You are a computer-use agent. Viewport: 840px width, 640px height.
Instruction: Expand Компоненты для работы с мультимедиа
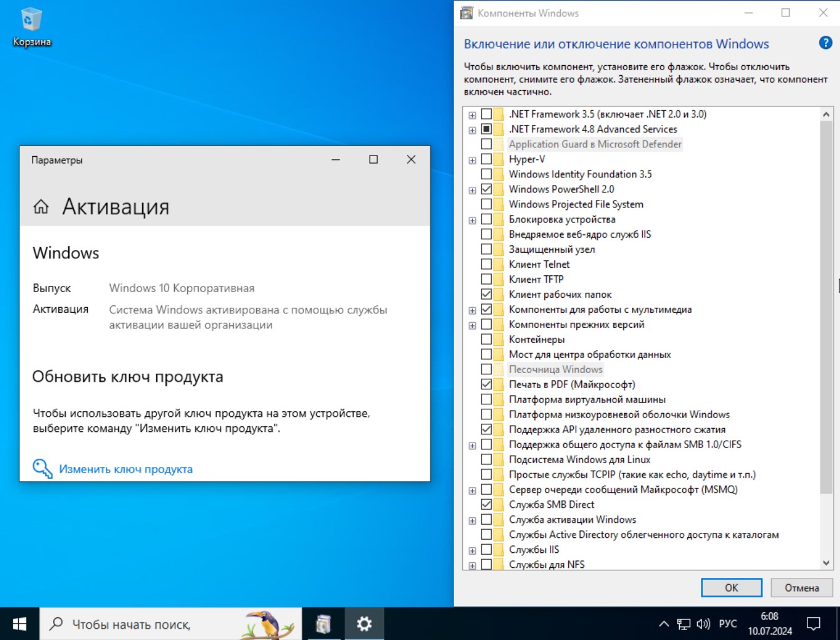[x=472, y=310]
